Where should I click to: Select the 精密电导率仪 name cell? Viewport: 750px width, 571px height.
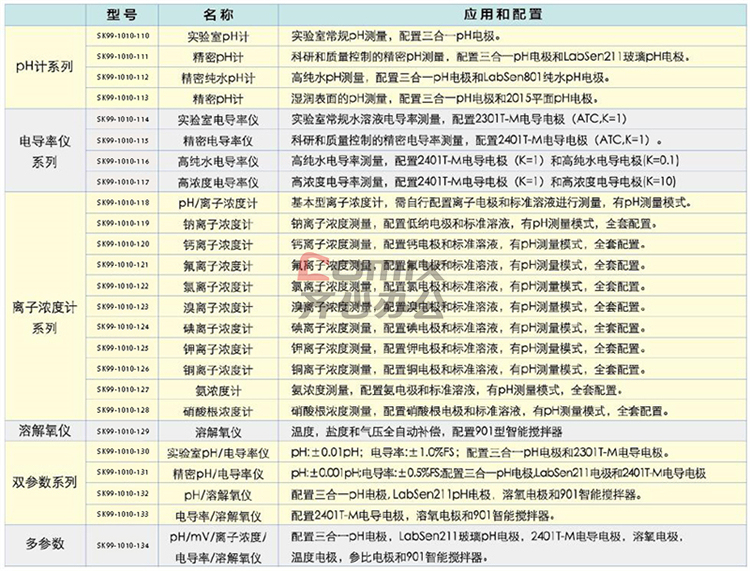218,141
